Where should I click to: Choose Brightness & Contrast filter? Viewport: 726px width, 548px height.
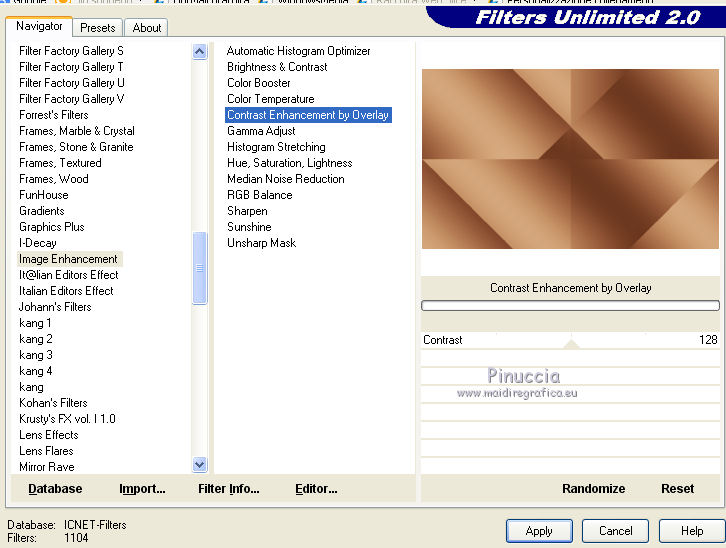277,67
